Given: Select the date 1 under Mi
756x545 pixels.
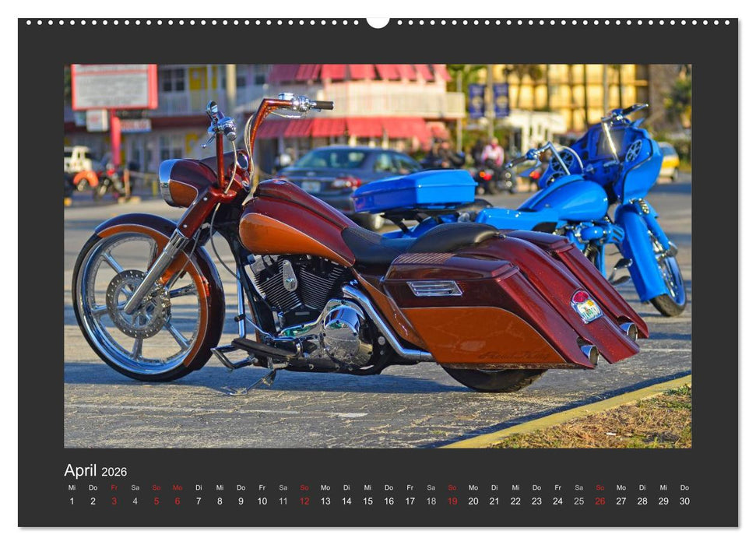Looking at the screenshot, I should click(71, 501).
